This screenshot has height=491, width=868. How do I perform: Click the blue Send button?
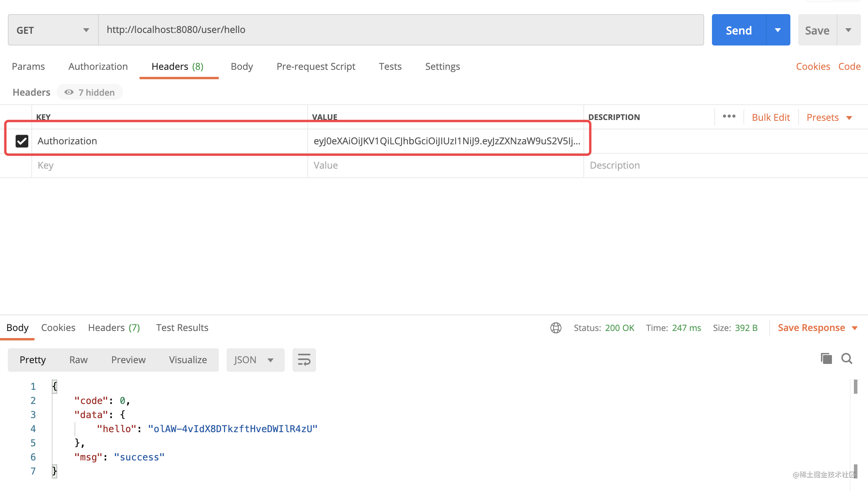pos(739,30)
